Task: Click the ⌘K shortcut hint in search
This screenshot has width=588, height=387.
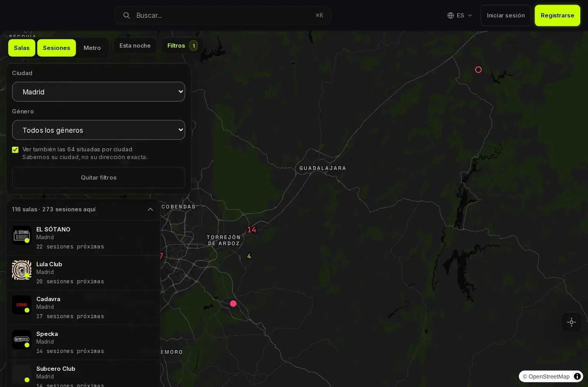Action: [x=319, y=15]
